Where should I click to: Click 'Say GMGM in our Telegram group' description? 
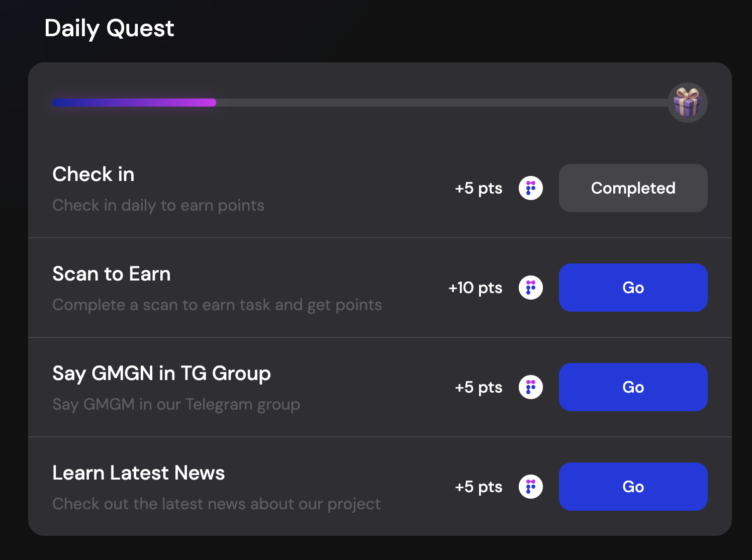pos(176,404)
